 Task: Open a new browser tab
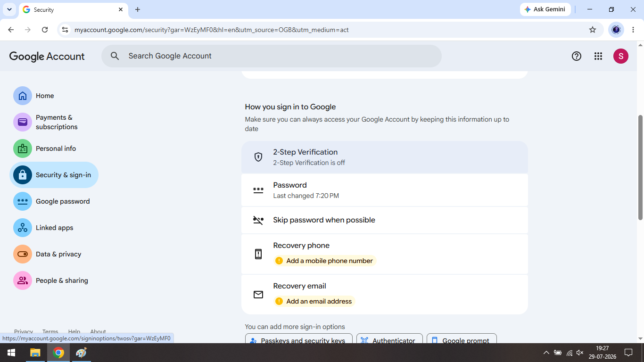click(x=138, y=9)
